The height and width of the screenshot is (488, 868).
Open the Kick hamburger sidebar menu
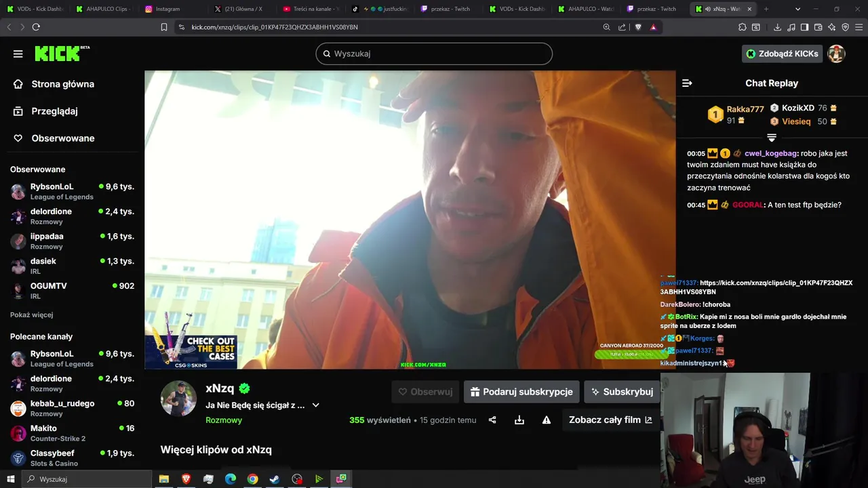point(18,54)
